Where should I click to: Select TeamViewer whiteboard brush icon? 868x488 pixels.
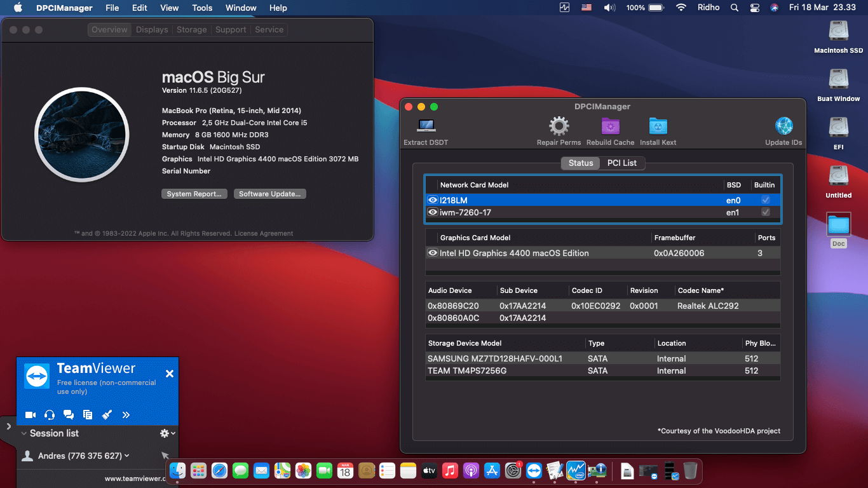[x=107, y=415]
